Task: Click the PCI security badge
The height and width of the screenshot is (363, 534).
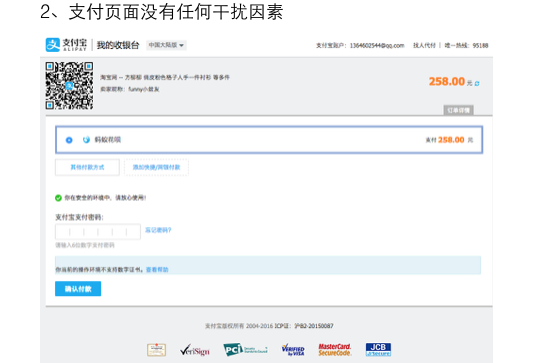Action: 245,349
